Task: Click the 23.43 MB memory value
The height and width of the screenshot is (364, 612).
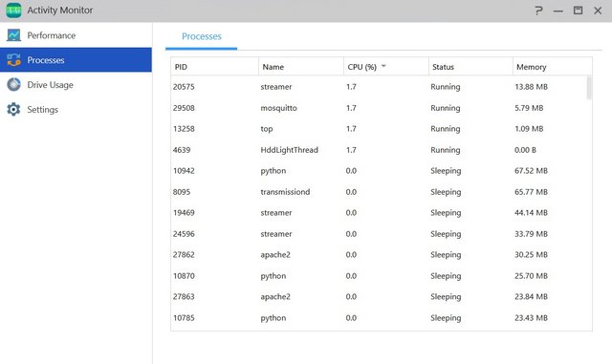Action: pyautogui.click(x=531, y=317)
